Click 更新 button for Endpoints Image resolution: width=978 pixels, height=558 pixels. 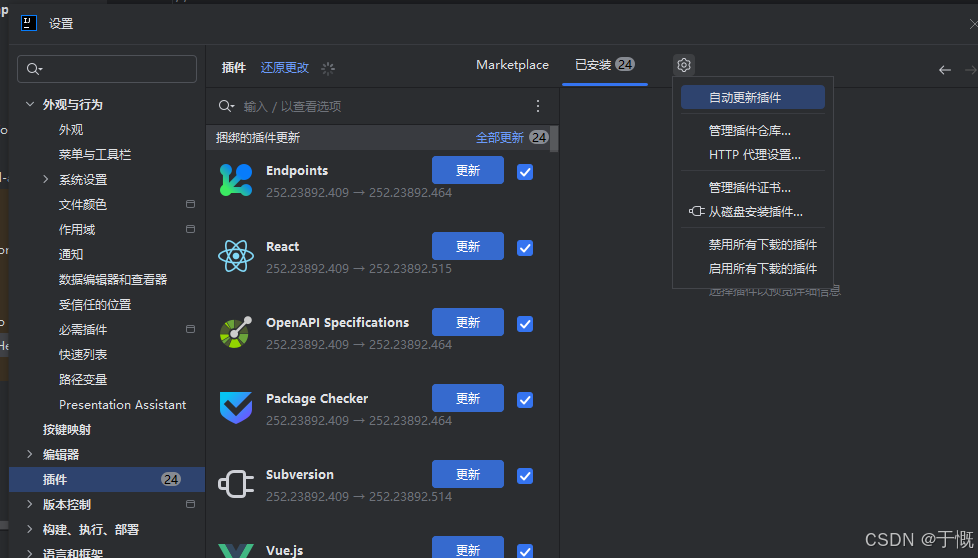(x=468, y=170)
